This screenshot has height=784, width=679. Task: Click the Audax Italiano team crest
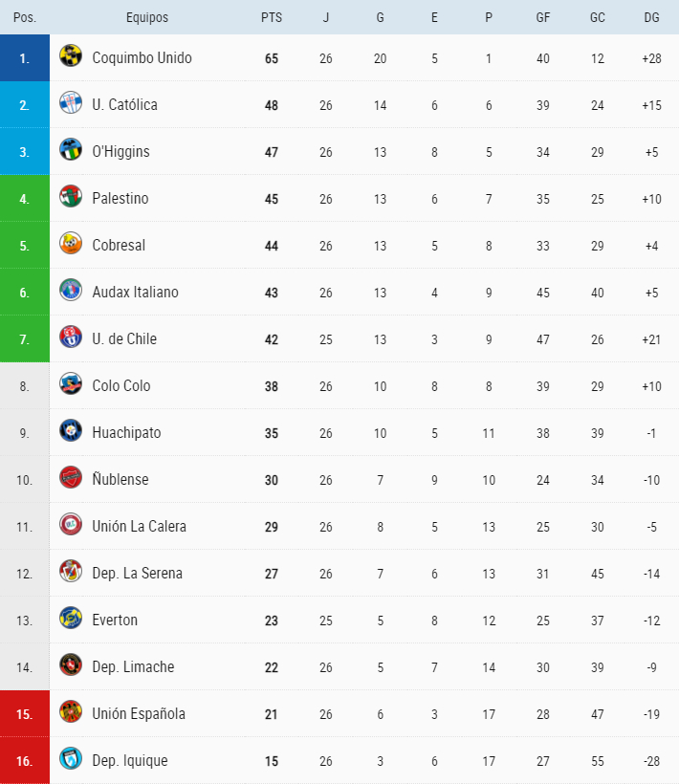[x=70, y=290]
